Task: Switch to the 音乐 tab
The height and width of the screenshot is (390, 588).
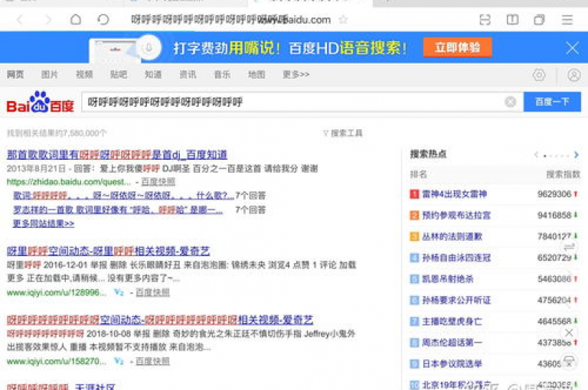Action: click(222, 74)
